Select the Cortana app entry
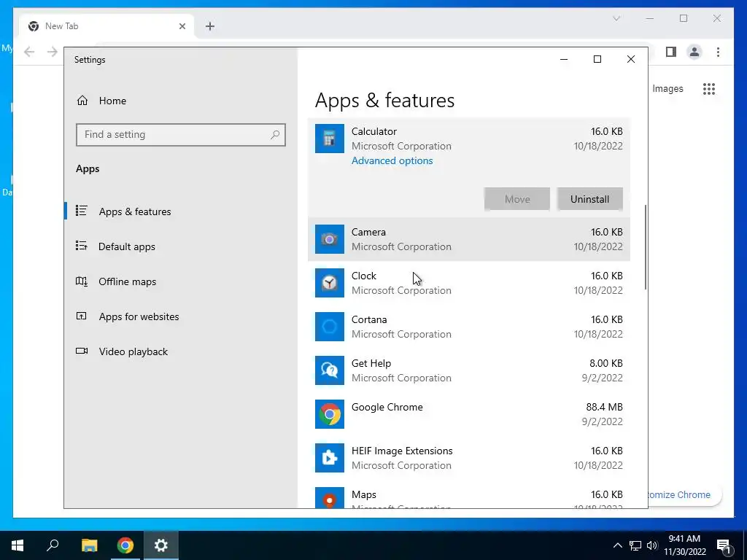The width and height of the screenshot is (747, 560). pos(469,327)
